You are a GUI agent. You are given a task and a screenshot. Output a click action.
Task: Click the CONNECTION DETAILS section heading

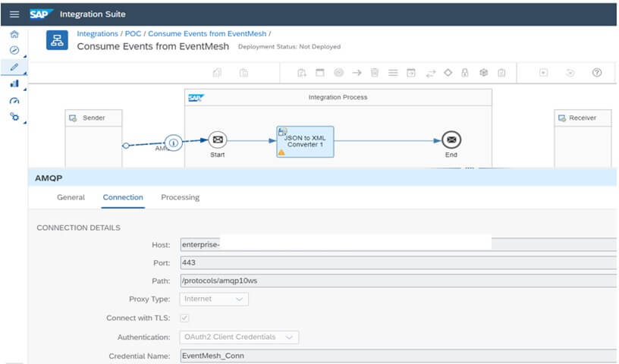coord(79,227)
